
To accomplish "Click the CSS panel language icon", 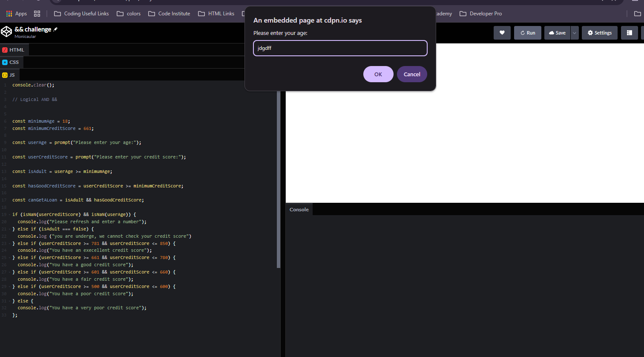I will point(5,62).
